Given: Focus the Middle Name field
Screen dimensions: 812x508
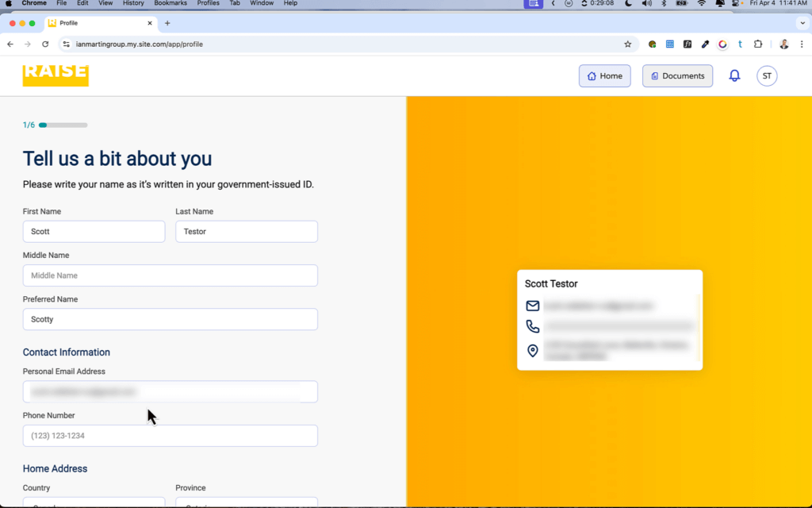Looking at the screenshot, I should tap(170, 275).
